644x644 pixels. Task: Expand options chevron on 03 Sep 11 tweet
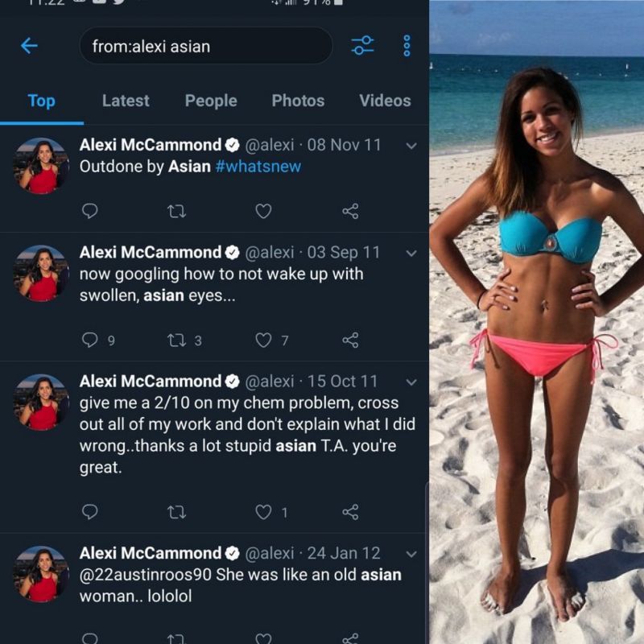pyautogui.click(x=411, y=254)
